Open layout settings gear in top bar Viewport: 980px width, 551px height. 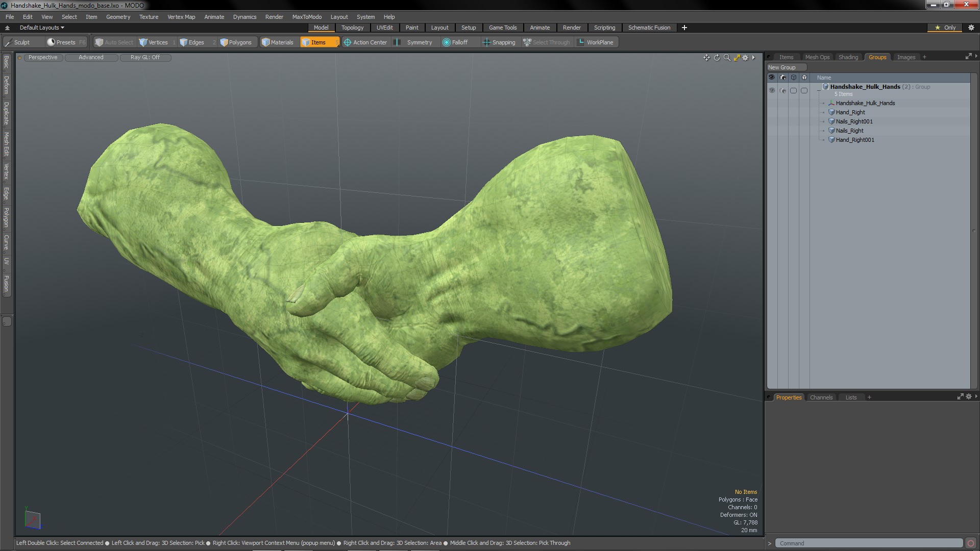971,28
